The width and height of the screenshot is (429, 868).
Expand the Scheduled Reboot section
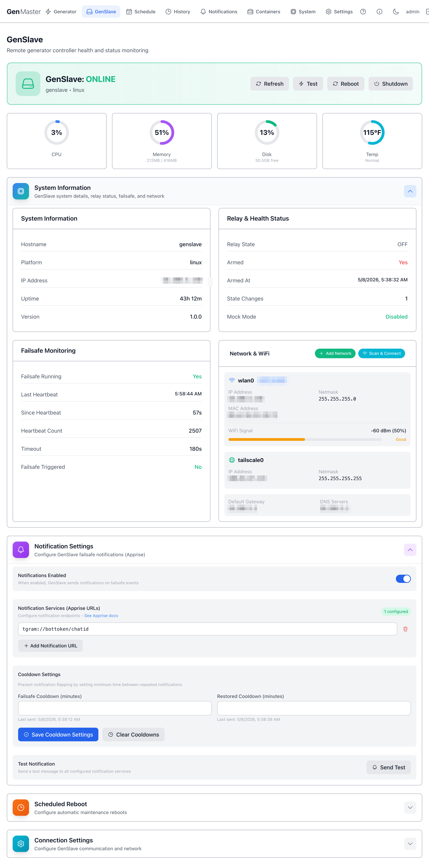pyautogui.click(x=410, y=807)
